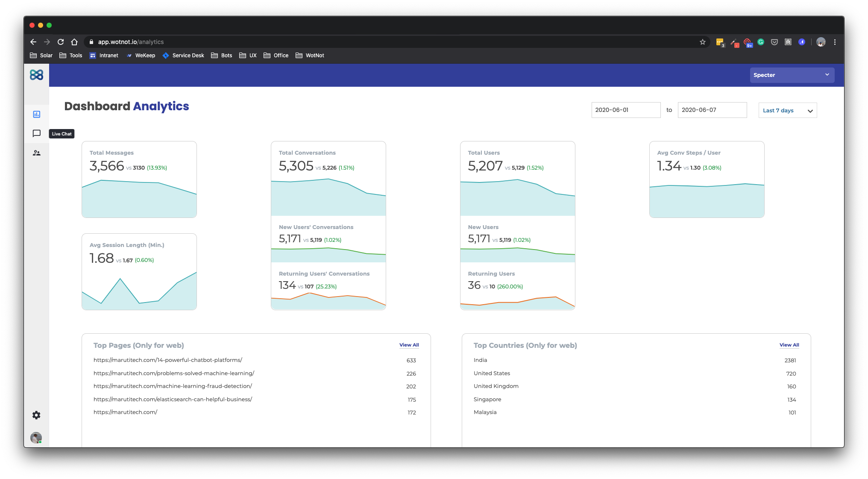Open the settings gear in sidebar
The height and width of the screenshot is (479, 868).
[37, 415]
